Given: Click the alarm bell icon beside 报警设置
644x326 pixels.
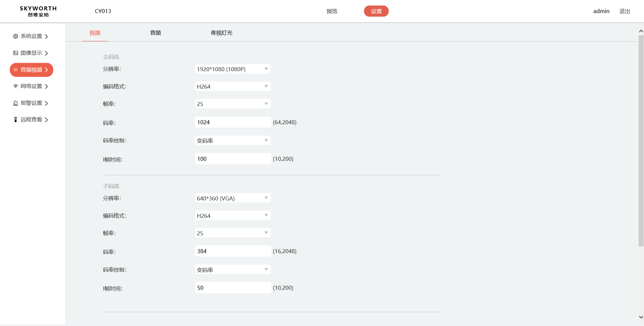Looking at the screenshot, I should pyautogui.click(x=15, y=103).
